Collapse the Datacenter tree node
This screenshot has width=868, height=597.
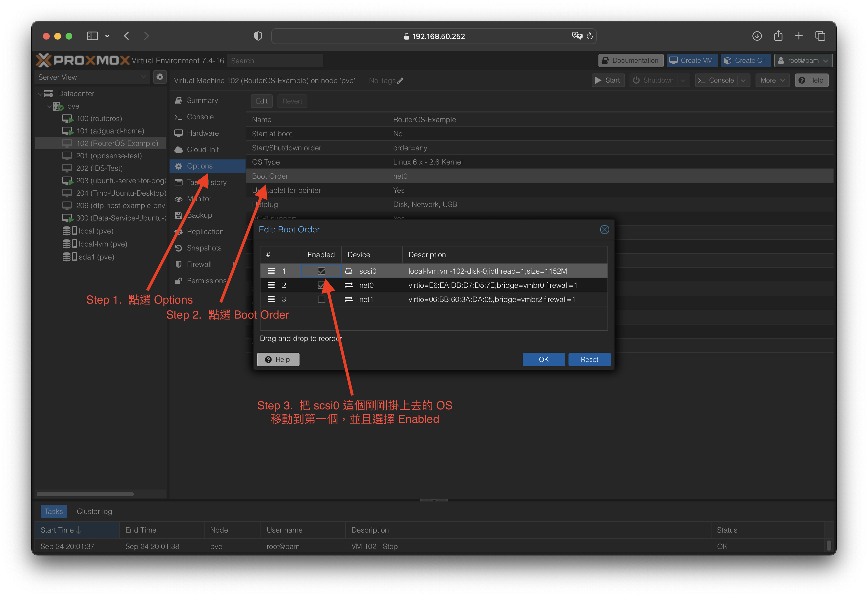pyautogui.click(x=40, y=94)
